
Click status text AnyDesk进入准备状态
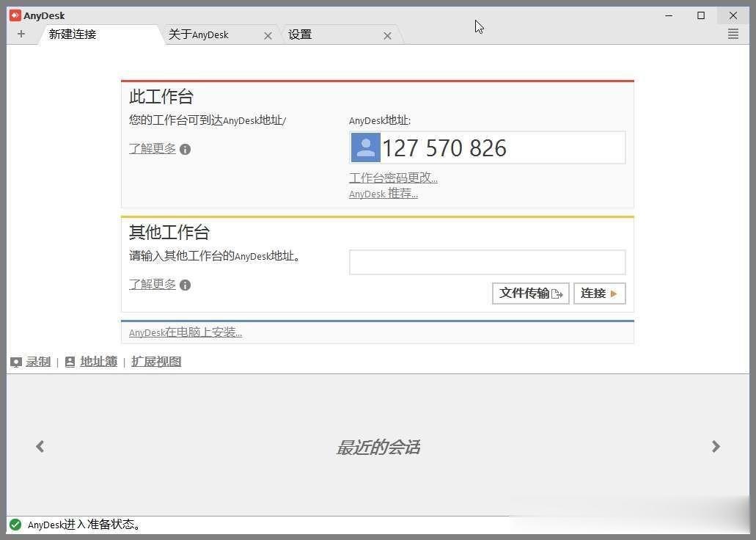[x=84, y=525]
